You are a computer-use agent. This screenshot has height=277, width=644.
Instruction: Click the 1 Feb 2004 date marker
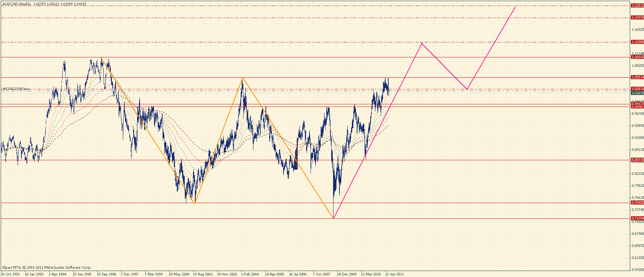point(250,274)
